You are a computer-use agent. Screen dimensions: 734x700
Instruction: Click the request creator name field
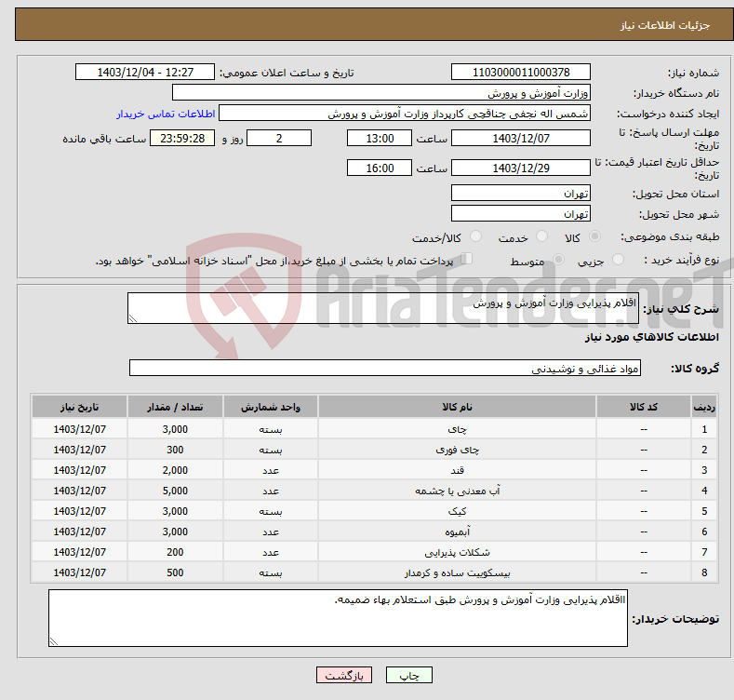coord(405,114)
